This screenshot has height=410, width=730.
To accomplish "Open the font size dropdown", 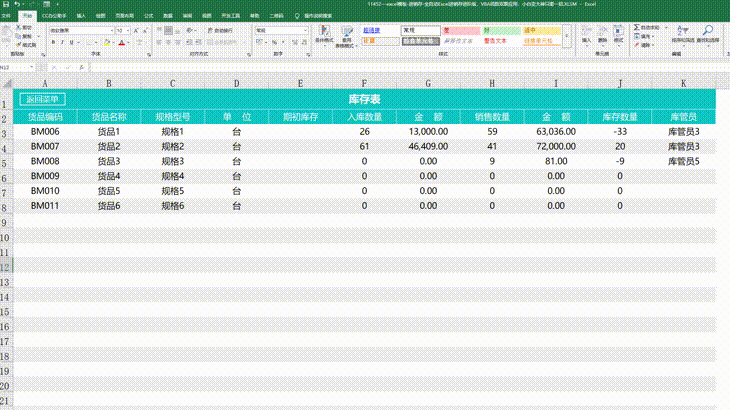I will pyautogui.click(x=128, y=31).
